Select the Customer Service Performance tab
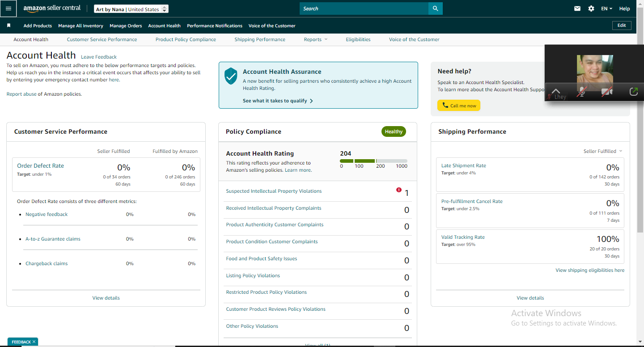The height and width of the screenshot is (347, 644). (x=102, y=39)
